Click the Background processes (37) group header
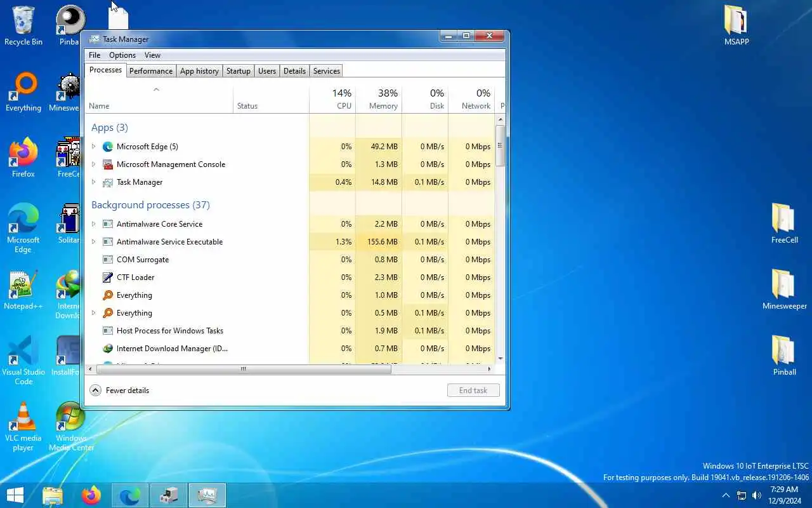The height and width of the screenshot is (508, 812). point(150,205)
